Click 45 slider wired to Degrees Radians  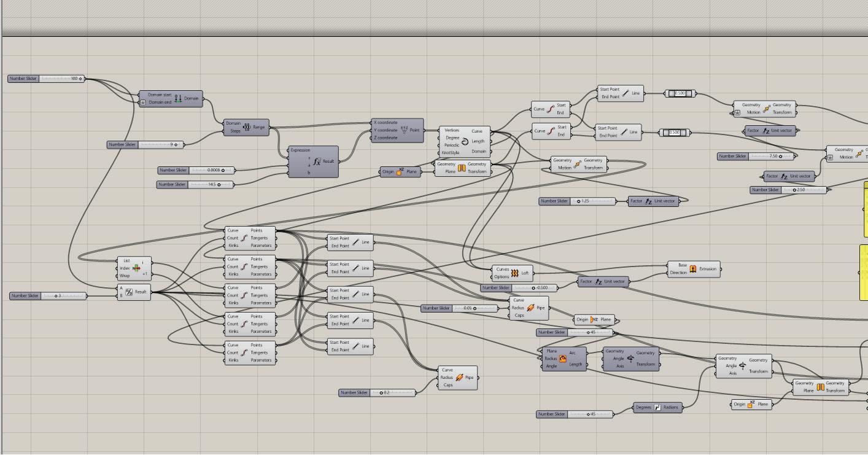tap(575, 414)
